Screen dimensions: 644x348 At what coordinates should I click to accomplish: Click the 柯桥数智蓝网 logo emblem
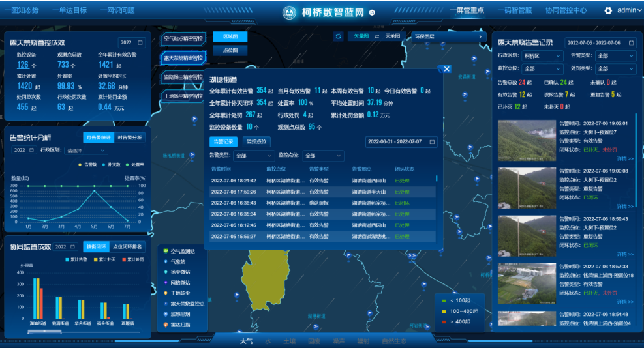click(x=289, y=12)
